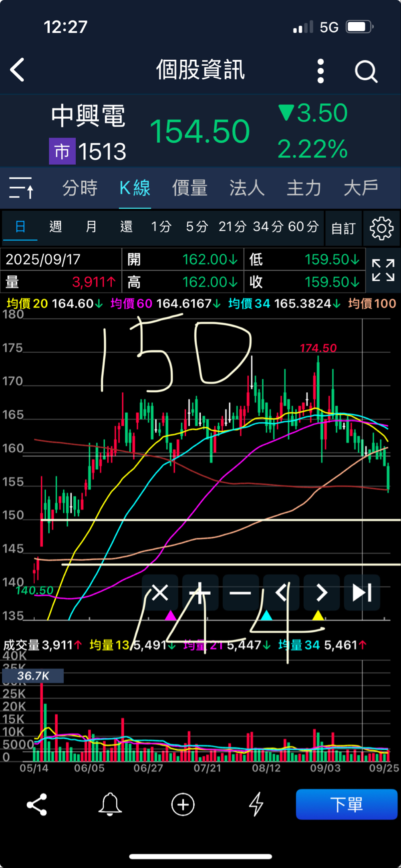Tap the share icon
Viewport: 401px width, 868px height.
point(37,804)
